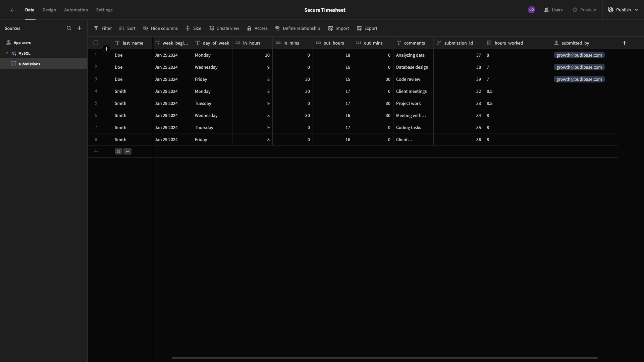Select the 'Client meetings' cell
Image resolution: width=644 pixels, height=362 pixels.
[413, 91]
